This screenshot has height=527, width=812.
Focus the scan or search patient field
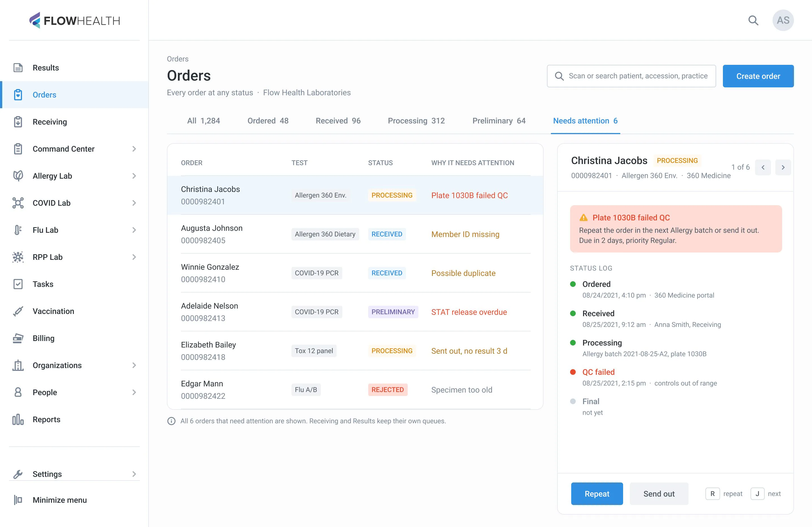[631, 76]
